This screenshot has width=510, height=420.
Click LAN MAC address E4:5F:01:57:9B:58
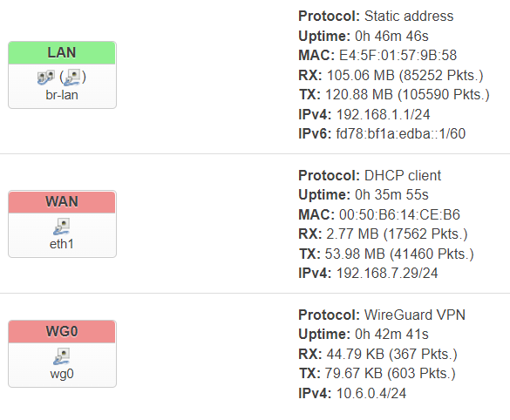[398, 55]
